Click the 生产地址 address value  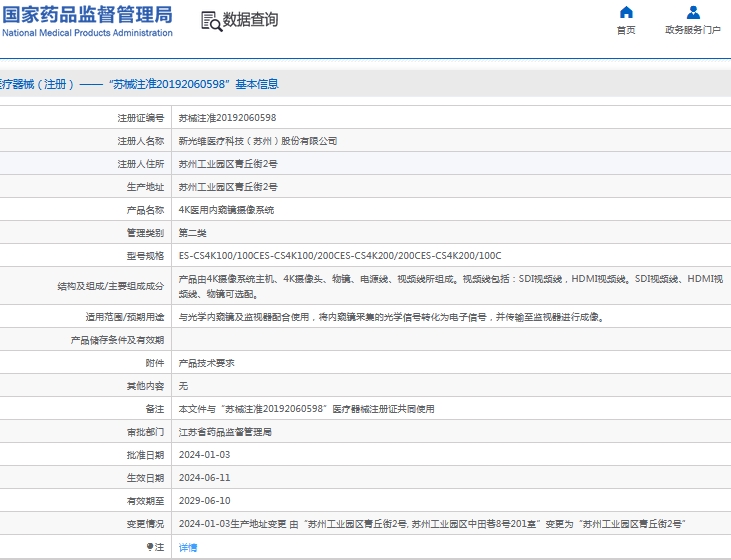point(228,187)
